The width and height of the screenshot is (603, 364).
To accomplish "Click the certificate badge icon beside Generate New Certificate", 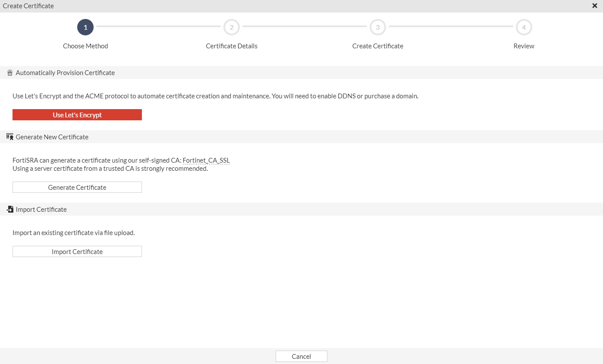I will tap(10, 136).
